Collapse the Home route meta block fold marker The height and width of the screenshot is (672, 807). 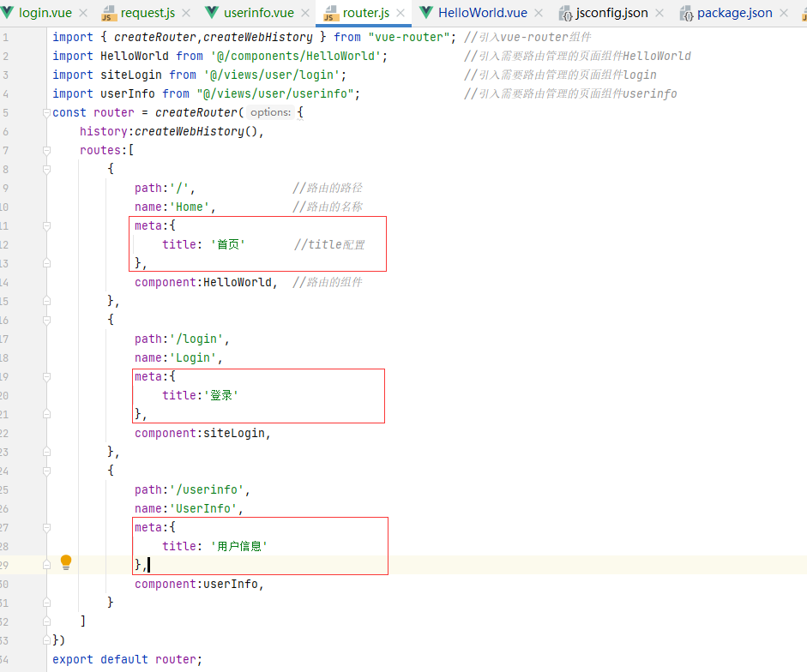[45, 226]
